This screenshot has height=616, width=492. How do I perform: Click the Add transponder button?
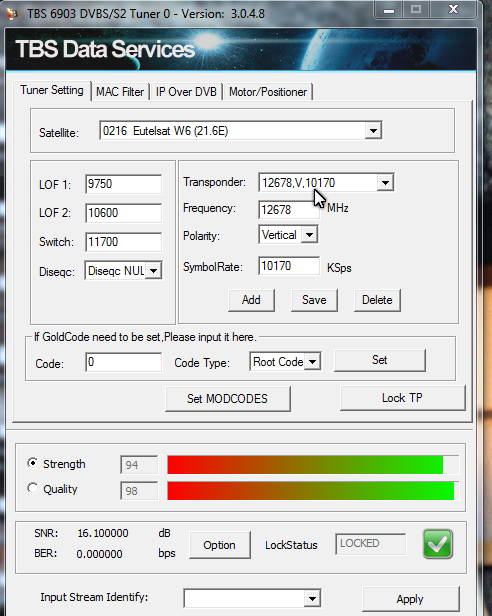point(251,300)
